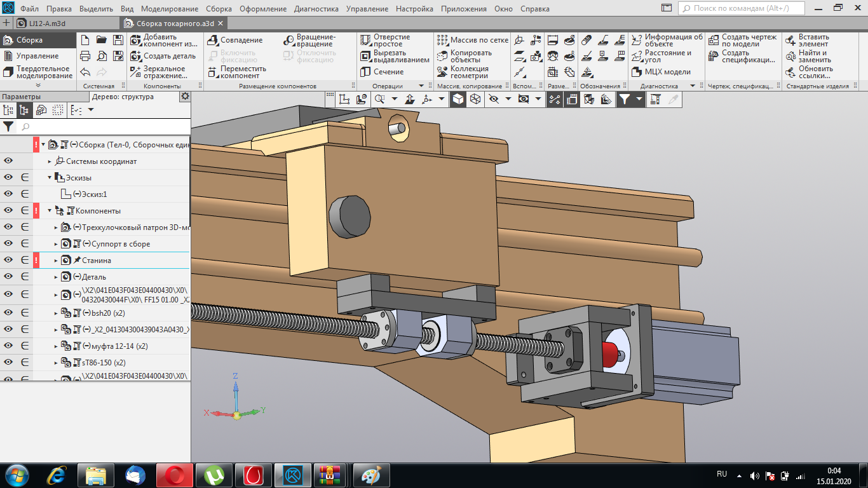Toggle visibility of Системы координат
Viewport: 868px width, 488px height.
pos(9,161)
